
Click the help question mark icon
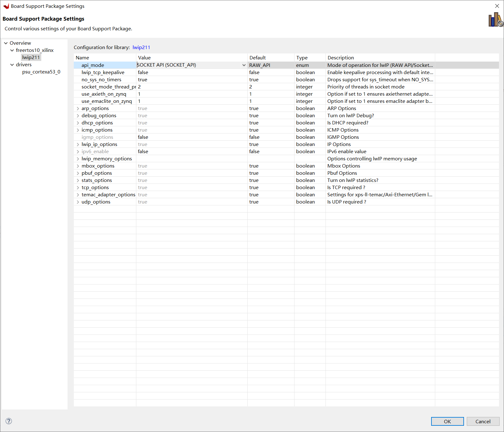(9, 421)
